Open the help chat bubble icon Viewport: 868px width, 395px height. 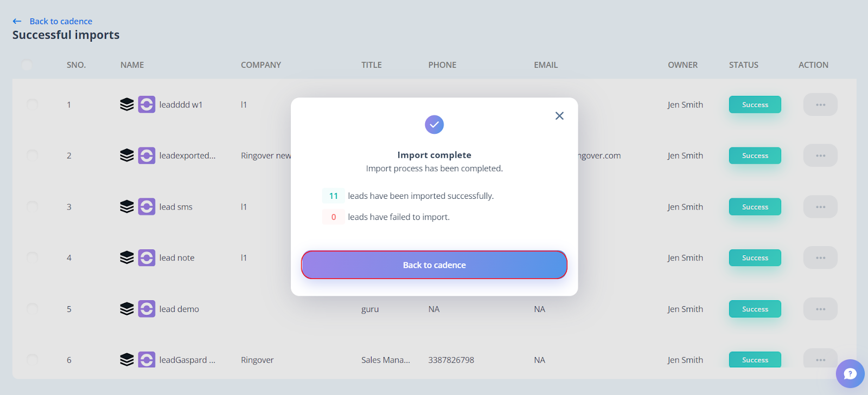tap(850, 373)
